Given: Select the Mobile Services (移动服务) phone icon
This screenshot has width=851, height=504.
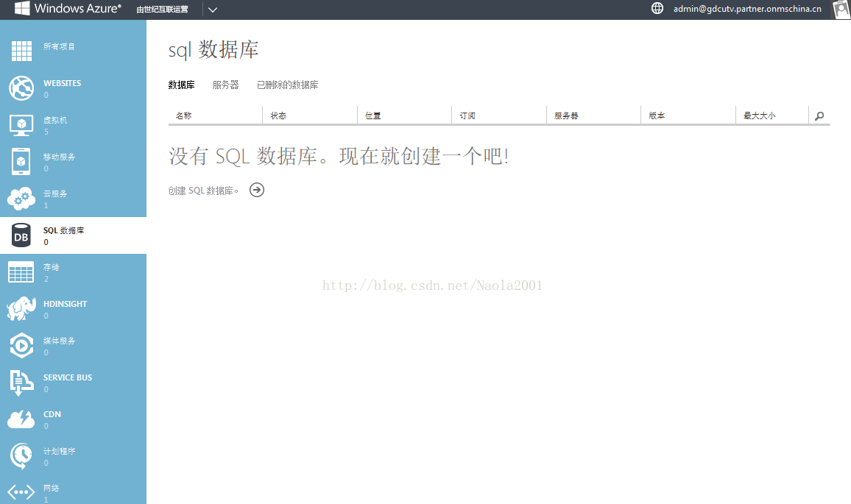Looking at the screenshot, I should click(21, 162).
